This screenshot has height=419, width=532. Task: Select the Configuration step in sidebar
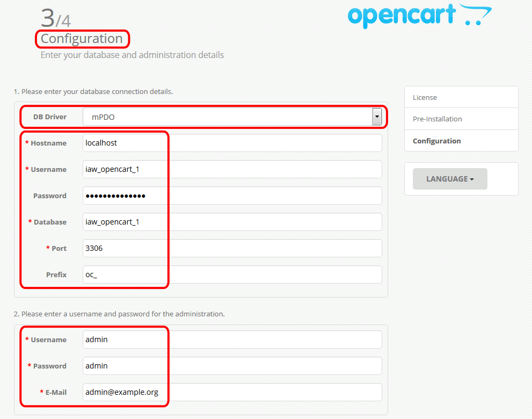[x=461, y=141]
